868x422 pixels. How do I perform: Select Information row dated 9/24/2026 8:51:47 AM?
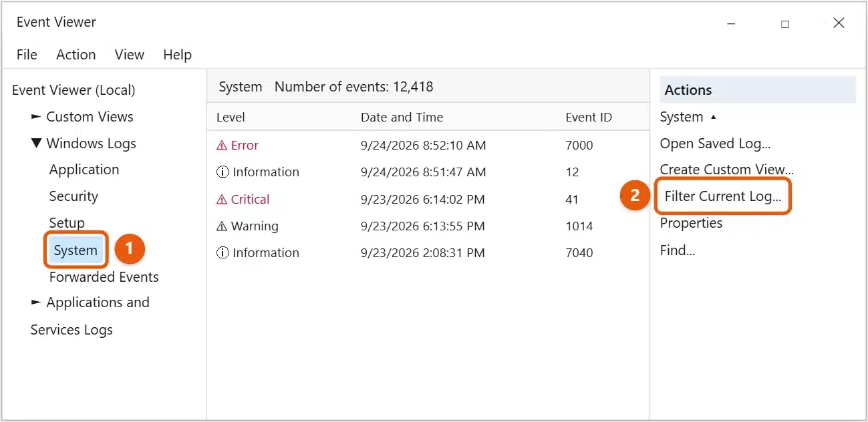(x=428, y=172)
